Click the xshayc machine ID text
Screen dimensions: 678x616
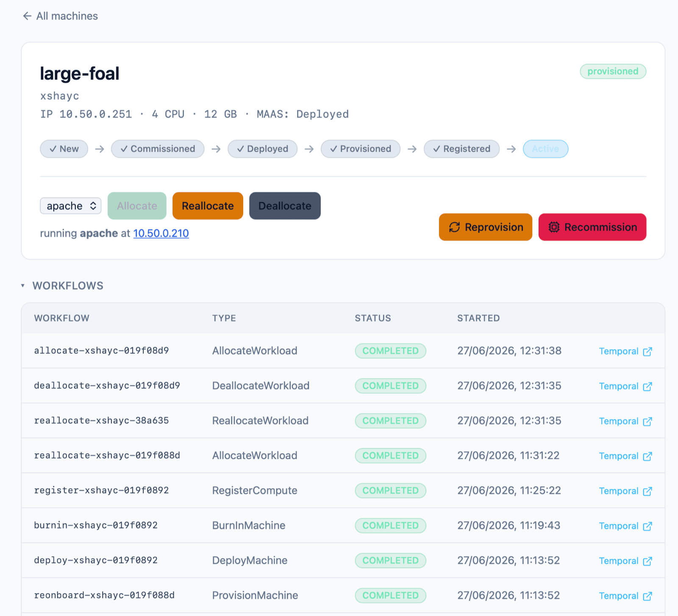point(60,96)
